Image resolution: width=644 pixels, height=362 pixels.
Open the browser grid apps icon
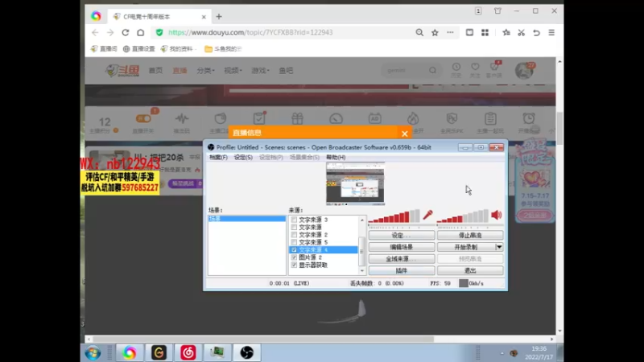[485, 32]
